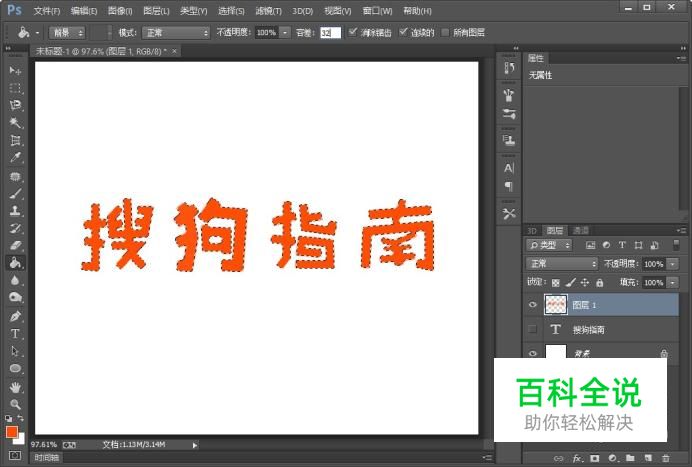The width and height of the screenshot is (692, 467).
Task: Open the fill source dropdown (前景)
Action: [67, 33]
